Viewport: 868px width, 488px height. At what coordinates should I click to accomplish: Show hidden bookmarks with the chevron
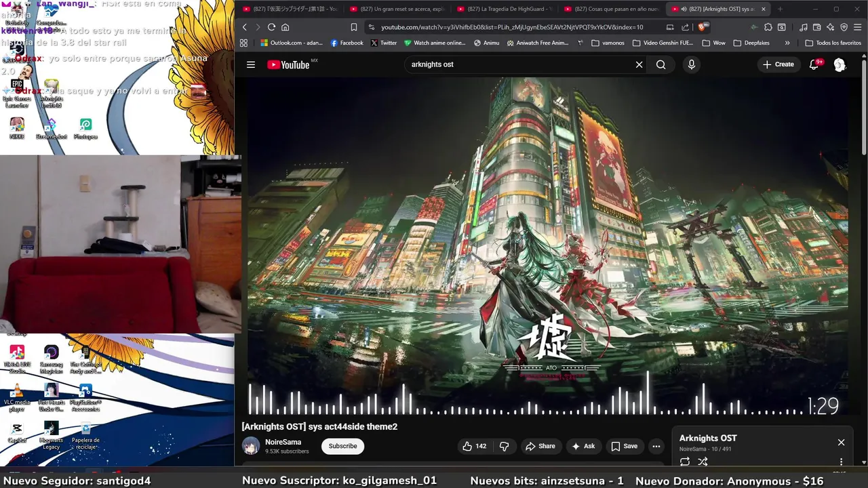(787, 43)
